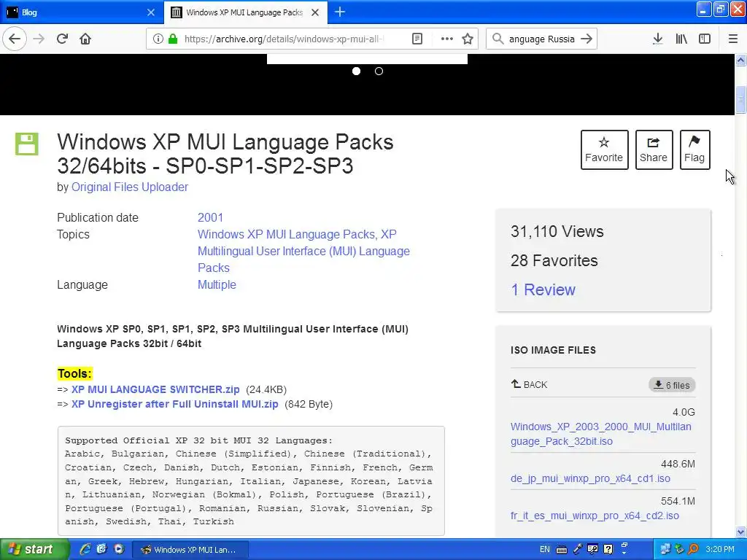The image size is (747, 560).
Task: Click the page scrollbar up arrow
Action: 740,60
